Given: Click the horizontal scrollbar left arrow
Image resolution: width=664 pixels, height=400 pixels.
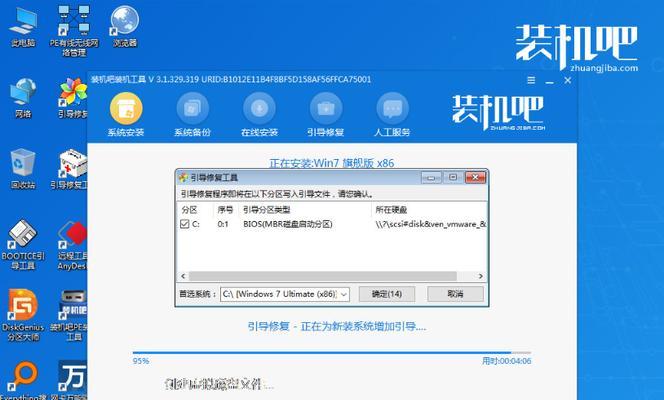Looking at the screenshot, I should point(183,276).
